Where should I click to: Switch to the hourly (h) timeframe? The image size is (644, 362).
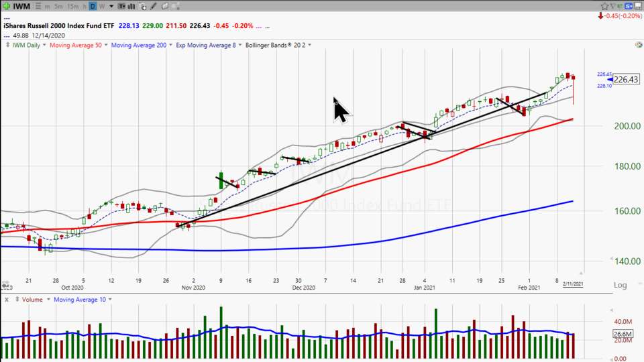point(85,6)
